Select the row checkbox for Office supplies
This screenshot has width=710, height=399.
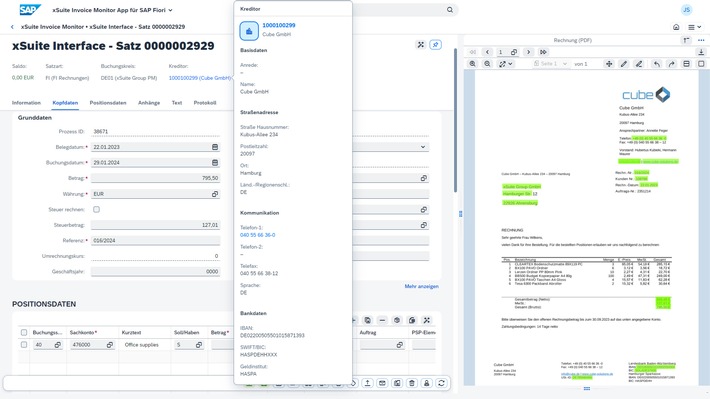[24, 345]
